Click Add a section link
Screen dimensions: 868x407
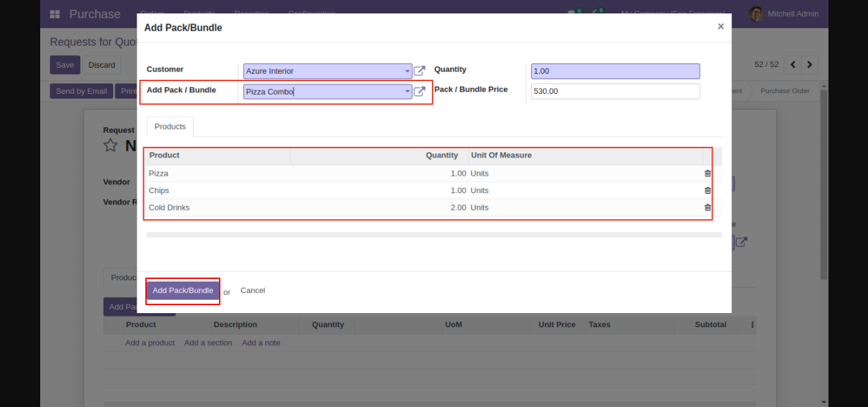[x=208, y=343]
